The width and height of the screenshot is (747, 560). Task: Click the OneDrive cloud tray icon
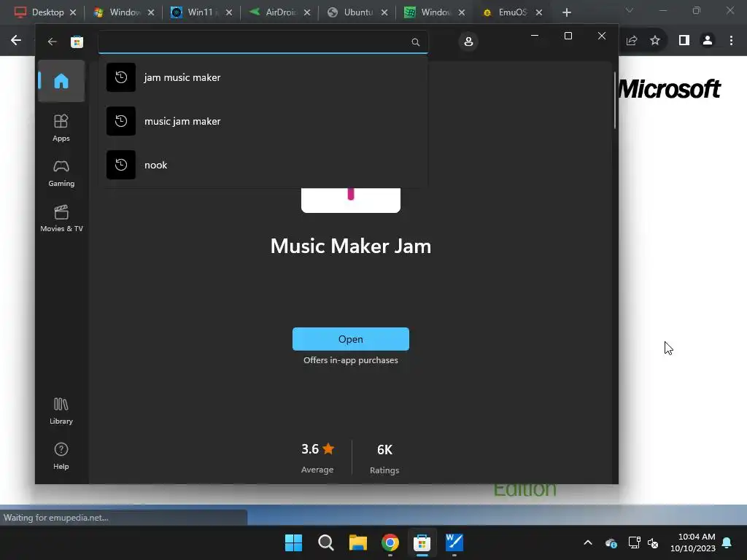[x=611, y=542]
